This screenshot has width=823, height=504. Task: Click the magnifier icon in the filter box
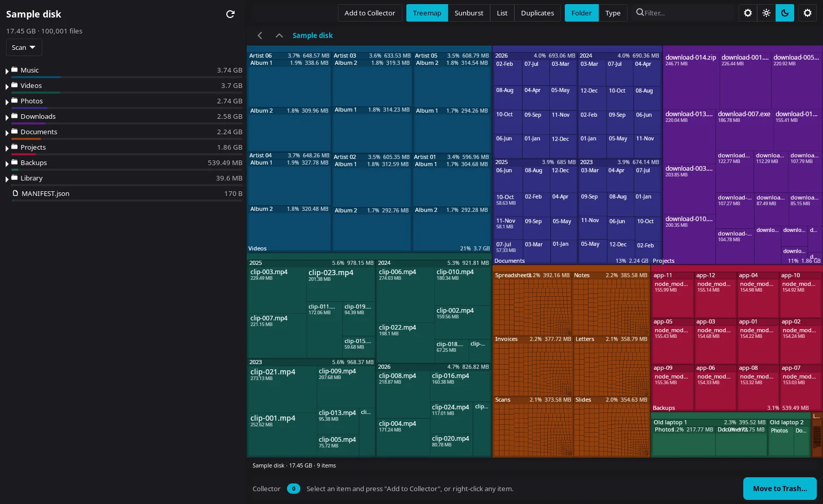[x=640, y=12]
